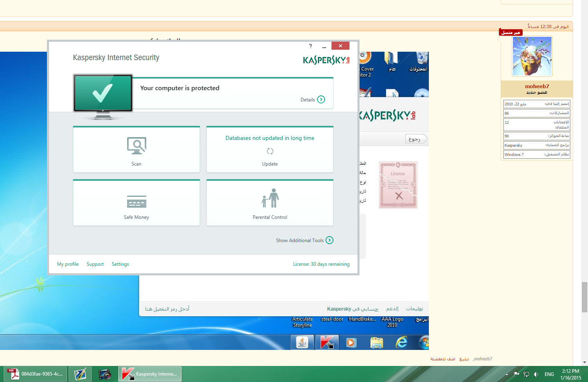Click the غير متصل offline status badge

pyautogui.click(x=511, y=32)
